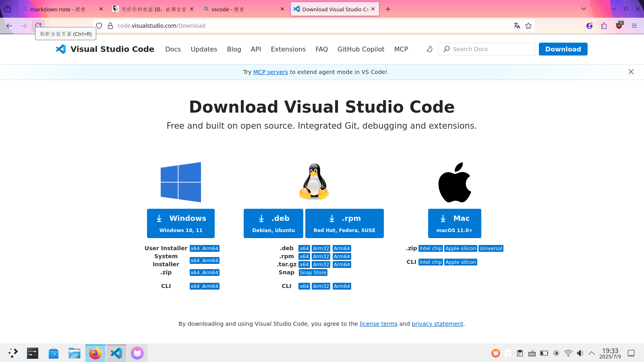
Task: Open the MCP navigation link
Action: pyautogui.click(x=401, y=49)
